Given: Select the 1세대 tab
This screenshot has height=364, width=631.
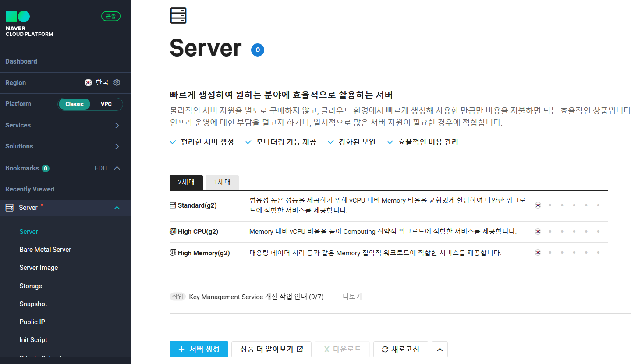Looking at the screenshot, I should tap(222, 182).
